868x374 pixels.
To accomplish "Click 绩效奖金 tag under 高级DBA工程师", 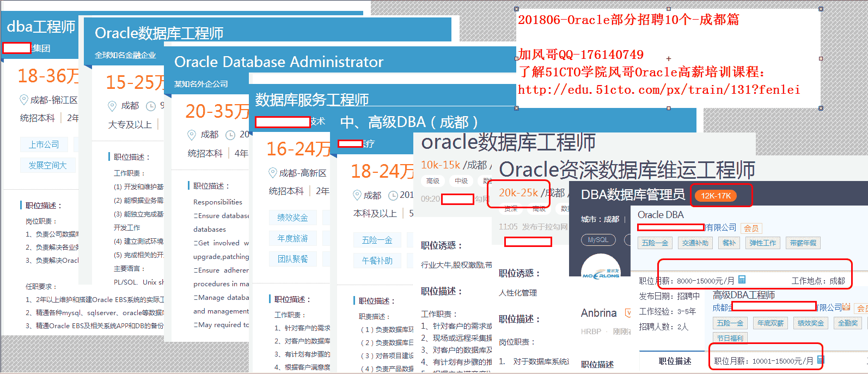I will [810, 323].
